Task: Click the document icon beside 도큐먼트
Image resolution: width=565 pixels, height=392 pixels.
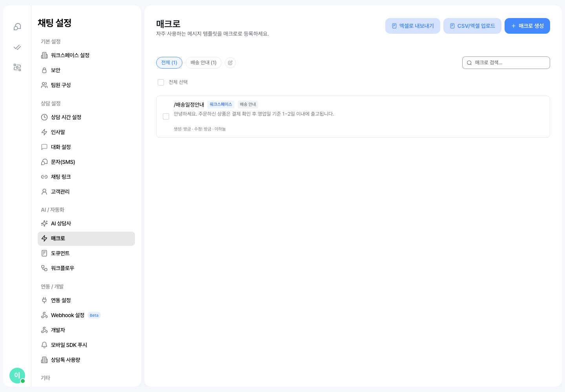Action: click(x=44, y=253)
